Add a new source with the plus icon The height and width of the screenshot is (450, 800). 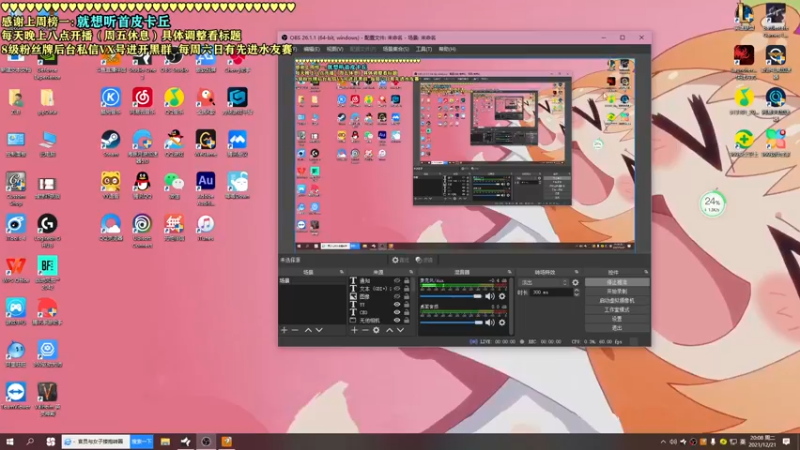click(354, 330)
